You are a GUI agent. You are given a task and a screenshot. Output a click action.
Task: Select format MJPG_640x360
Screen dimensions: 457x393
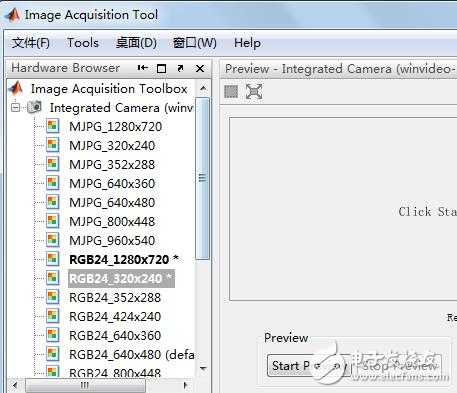112,184
